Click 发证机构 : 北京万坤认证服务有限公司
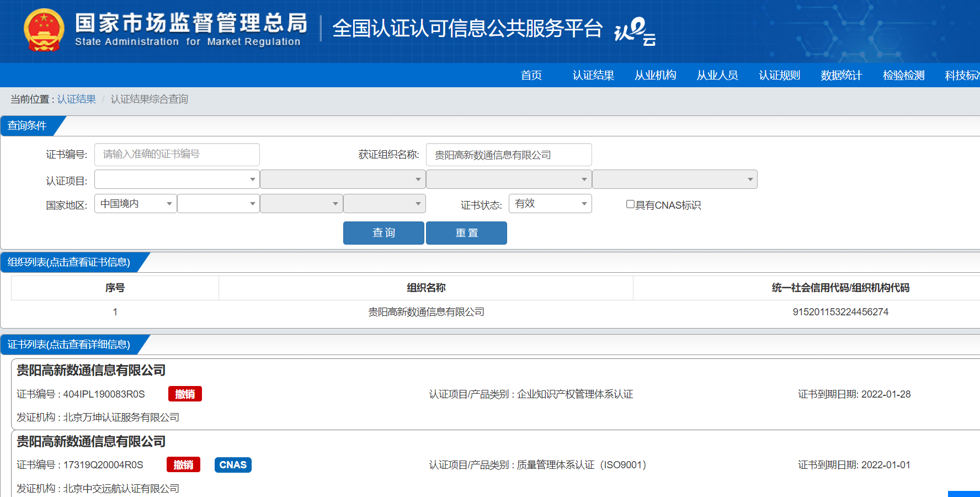The height and width of the screenshot is (497, 980). tap(98, 417)
